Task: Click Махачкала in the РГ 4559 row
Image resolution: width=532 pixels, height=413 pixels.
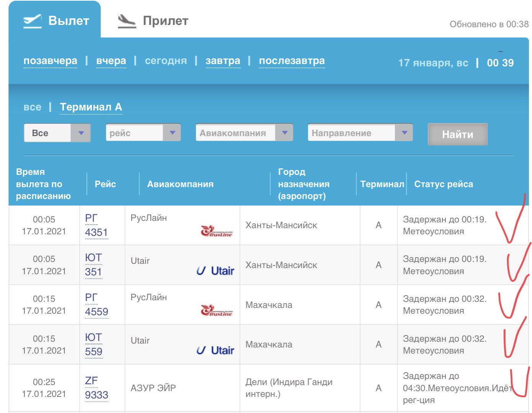Action: click(x=269, y=305)
